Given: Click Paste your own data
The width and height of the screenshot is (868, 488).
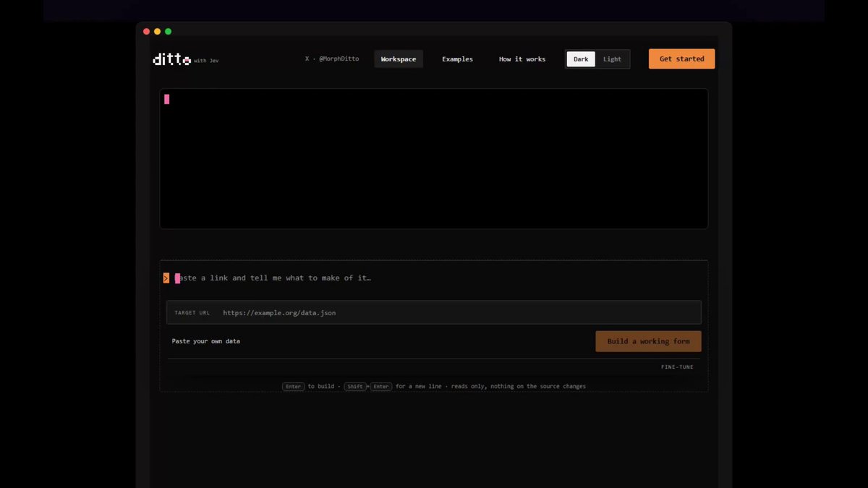Looking at the screenshot, I should 206,341.
